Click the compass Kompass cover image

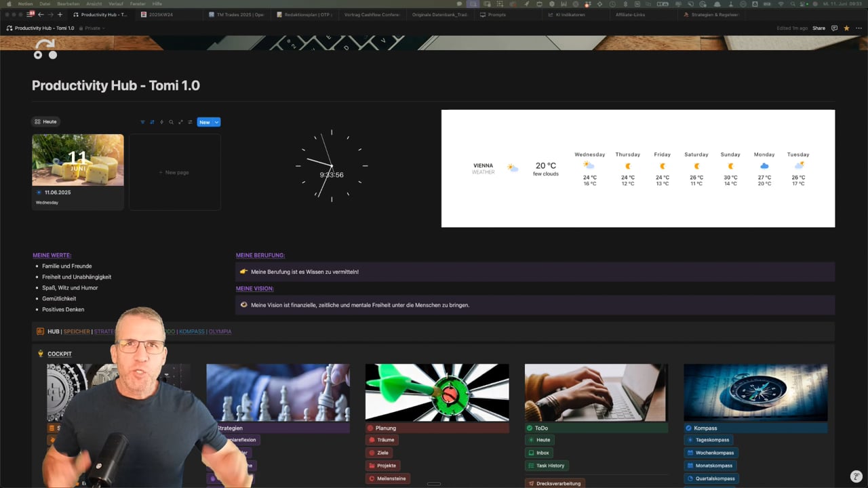tap(755, 392)
